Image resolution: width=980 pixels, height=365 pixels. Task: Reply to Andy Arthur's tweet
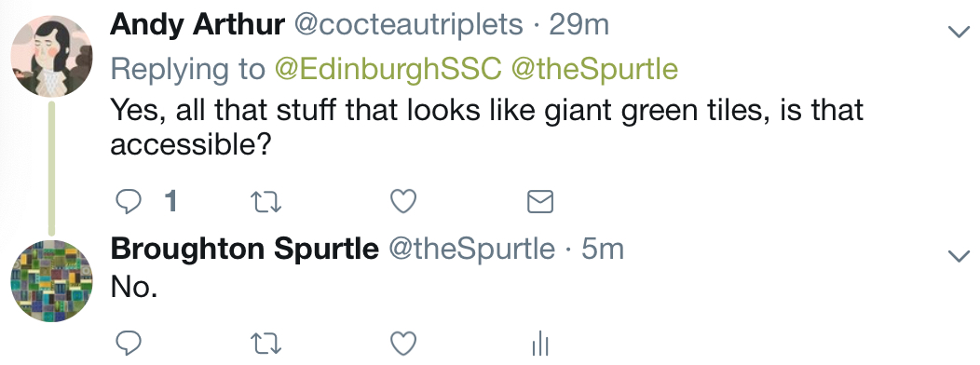(129, 202)
